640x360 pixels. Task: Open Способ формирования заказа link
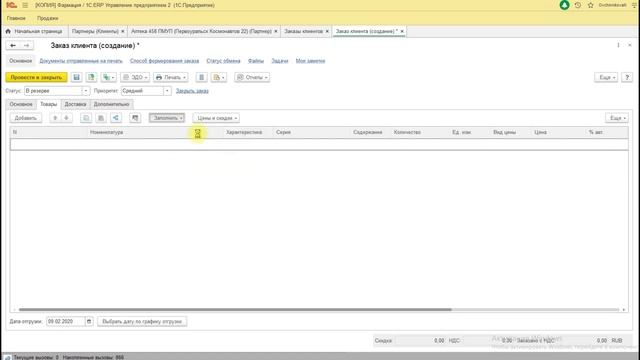tap(164, 61)
